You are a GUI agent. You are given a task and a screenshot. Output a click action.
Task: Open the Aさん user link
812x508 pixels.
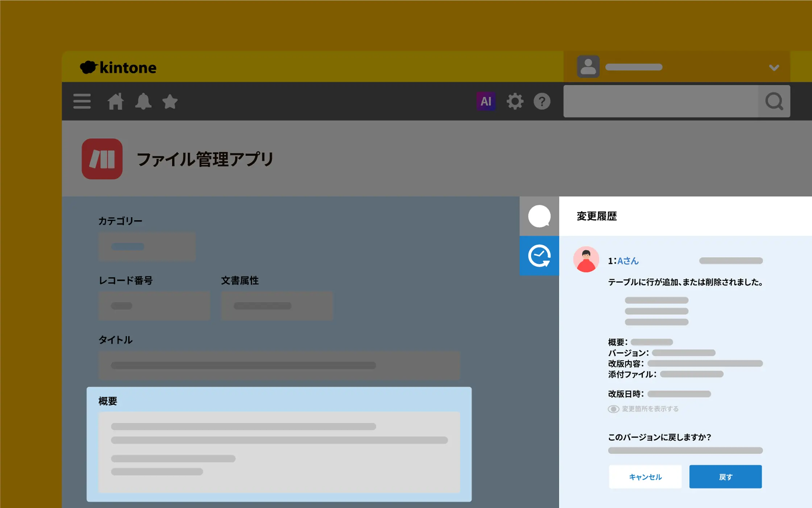point(628,261)
